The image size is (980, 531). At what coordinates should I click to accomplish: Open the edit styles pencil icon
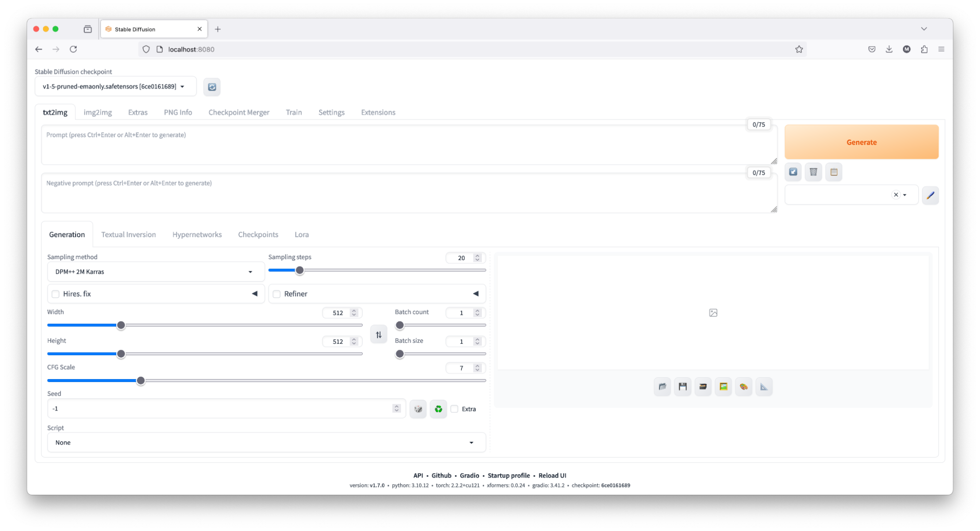coord(930,195)
